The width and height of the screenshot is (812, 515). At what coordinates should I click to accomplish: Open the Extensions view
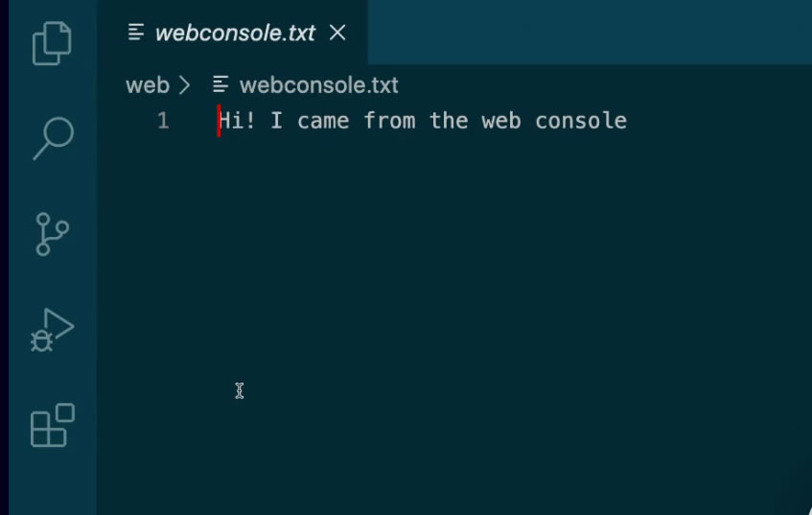point(52,425)
